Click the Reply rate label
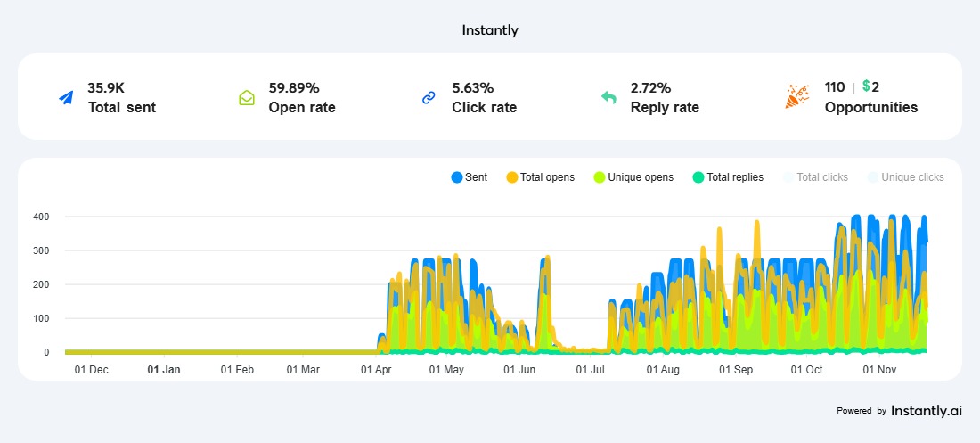980x443 pixels. [x=665, y=108]
